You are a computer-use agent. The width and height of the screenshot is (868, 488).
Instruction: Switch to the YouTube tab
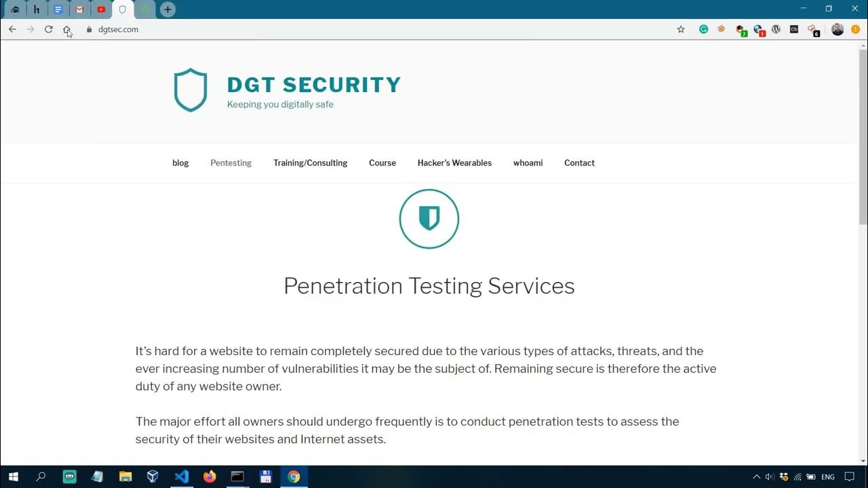pyautogui.click(x=101, y=9)
